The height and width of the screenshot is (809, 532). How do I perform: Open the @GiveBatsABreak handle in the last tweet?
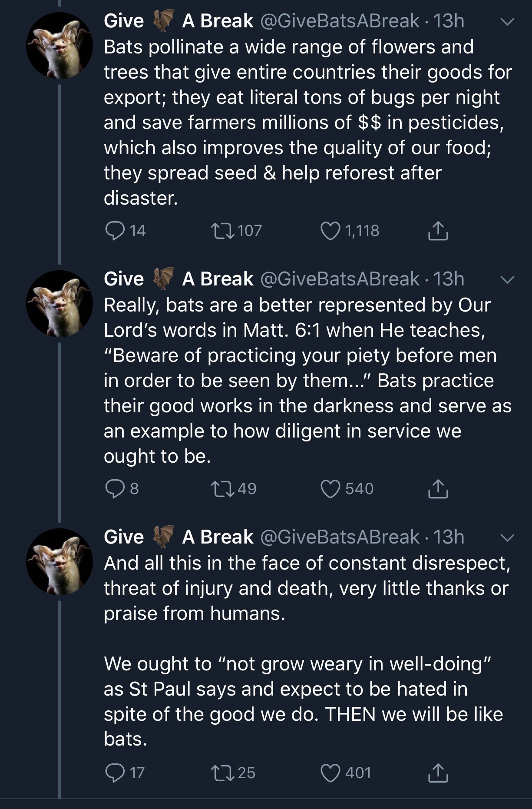(340, 537)
